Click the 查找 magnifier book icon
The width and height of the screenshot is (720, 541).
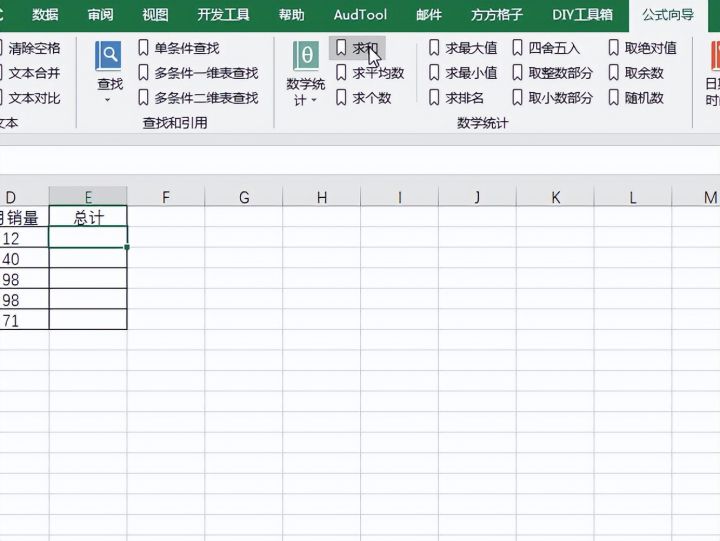pos(108,56)
